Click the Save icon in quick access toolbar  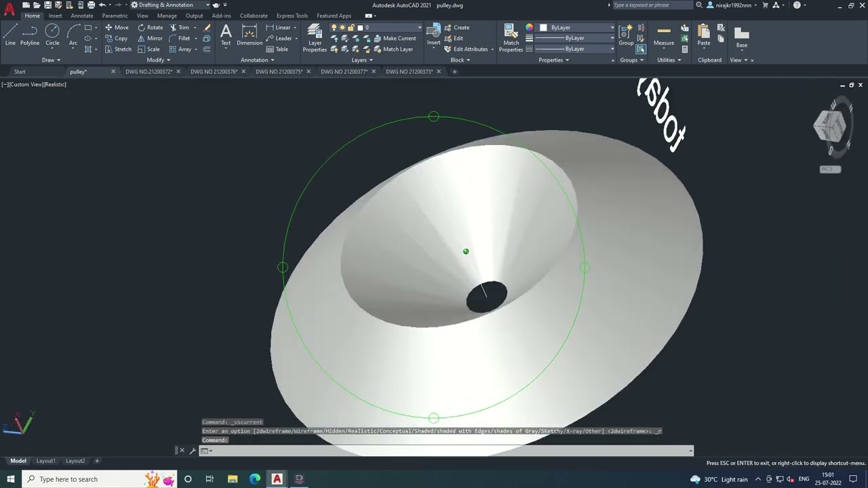(x=48, y=5)
